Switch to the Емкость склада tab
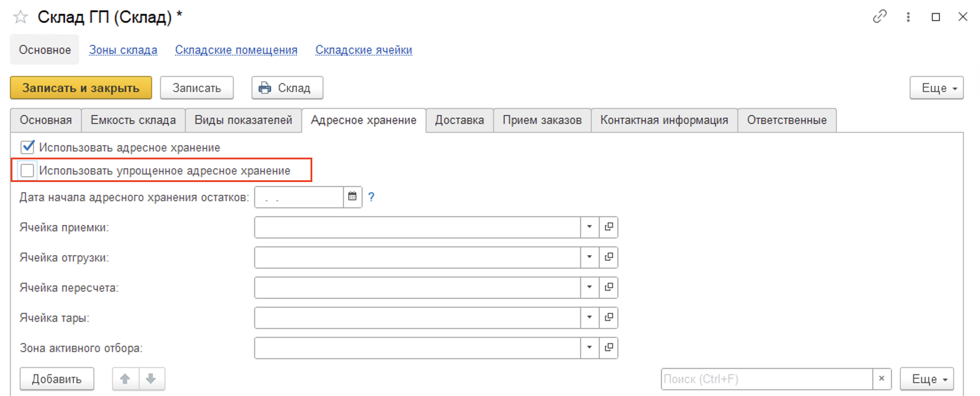 (x=133, y=120)
